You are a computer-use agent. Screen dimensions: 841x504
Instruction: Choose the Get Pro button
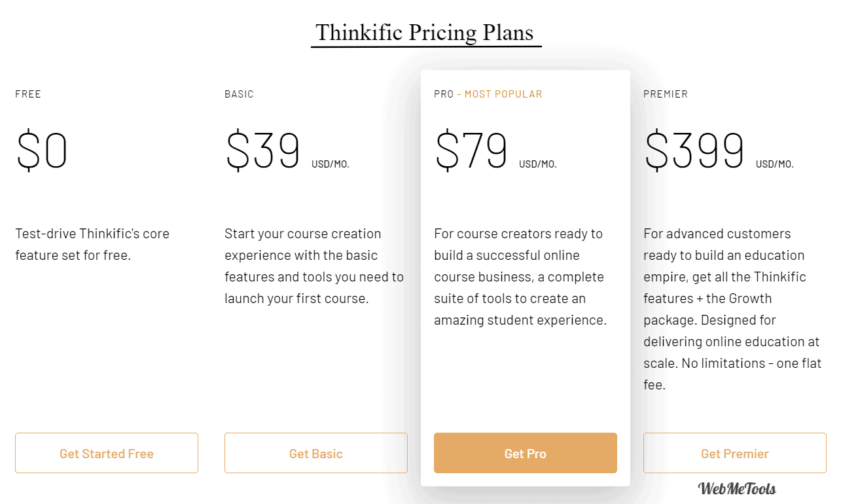[526, 453]
